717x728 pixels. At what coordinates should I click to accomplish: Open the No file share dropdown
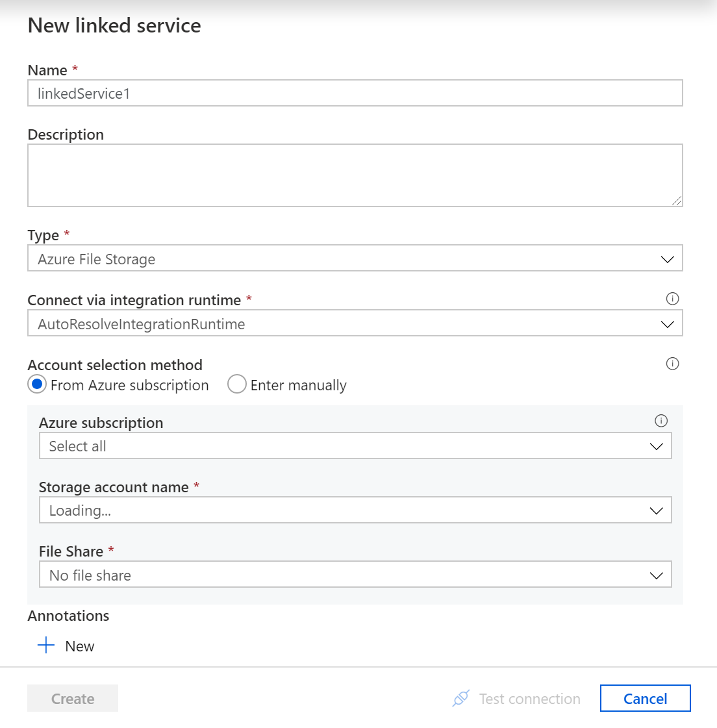(344, 575)
